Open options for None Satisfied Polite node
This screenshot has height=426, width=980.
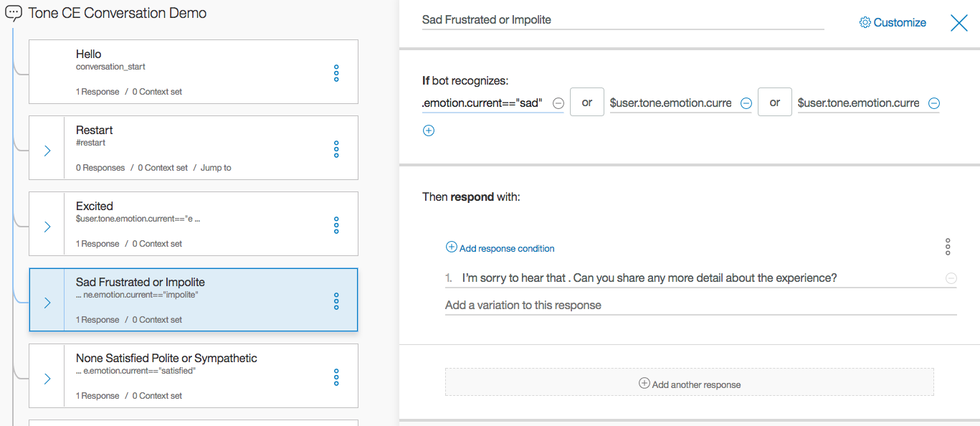tap(336, 377)
